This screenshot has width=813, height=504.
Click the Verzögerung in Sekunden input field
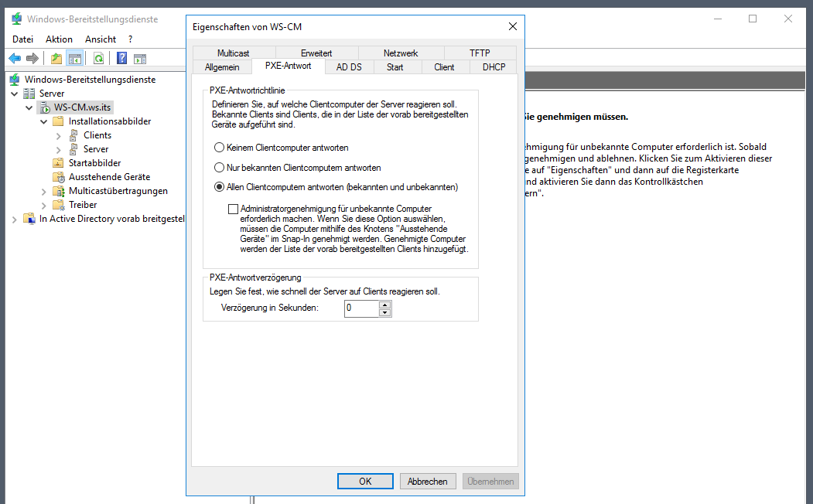(x=362, y=308)
